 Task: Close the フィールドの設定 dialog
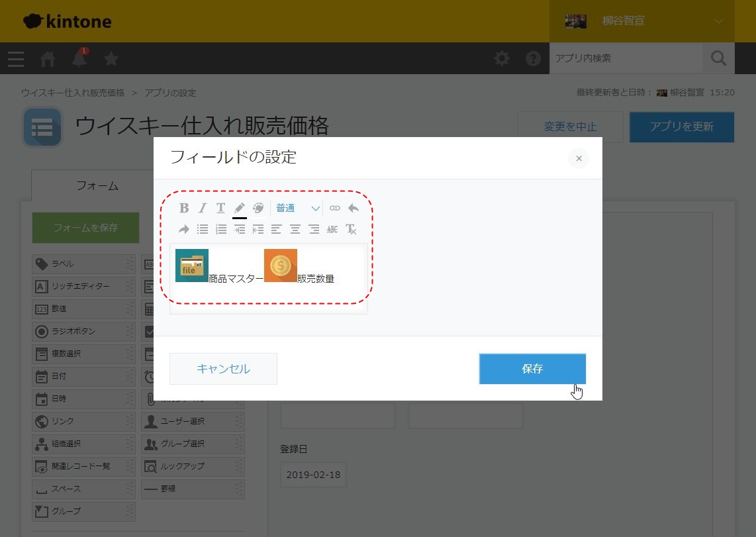point(579,158)
